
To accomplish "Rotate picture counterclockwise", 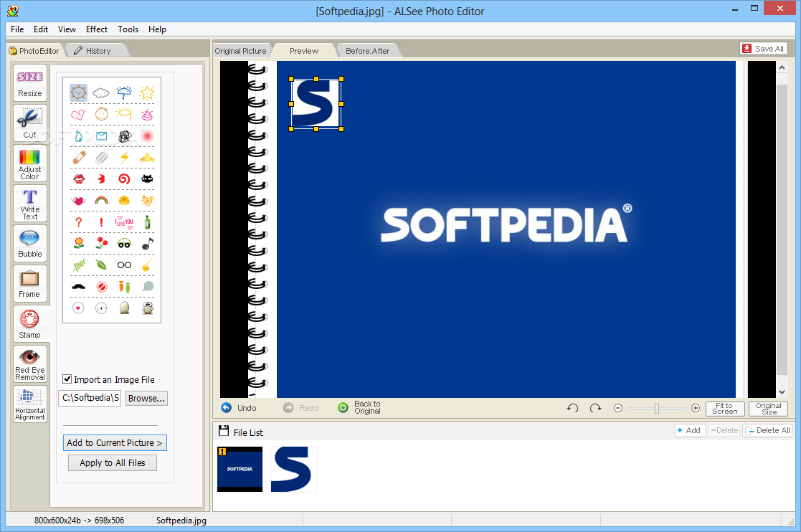I will click(x=573, y=408).
